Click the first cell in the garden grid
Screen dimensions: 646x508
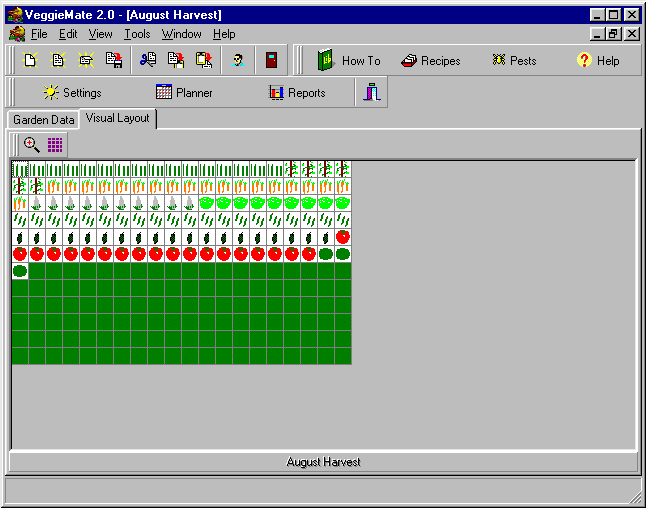point(20,169)
